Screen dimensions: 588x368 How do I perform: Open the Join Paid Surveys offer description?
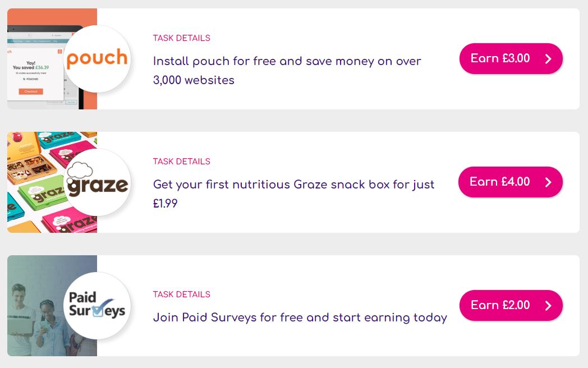[x=300, y=318]
